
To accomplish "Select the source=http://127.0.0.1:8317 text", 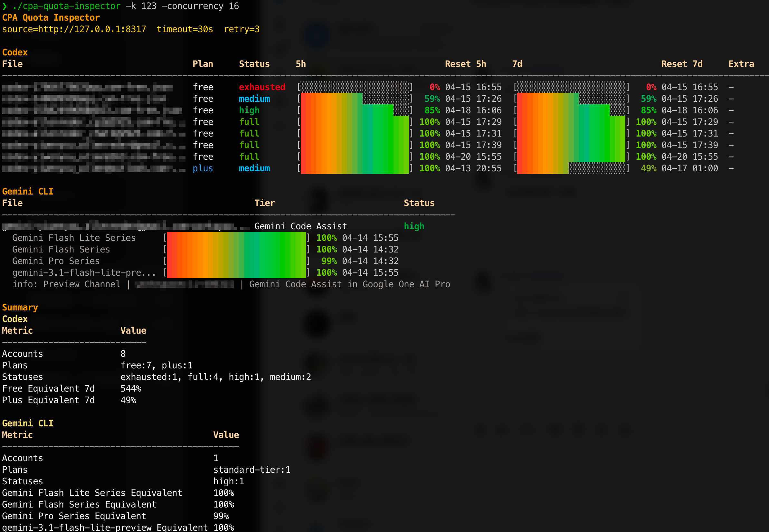I will point(74,29).
